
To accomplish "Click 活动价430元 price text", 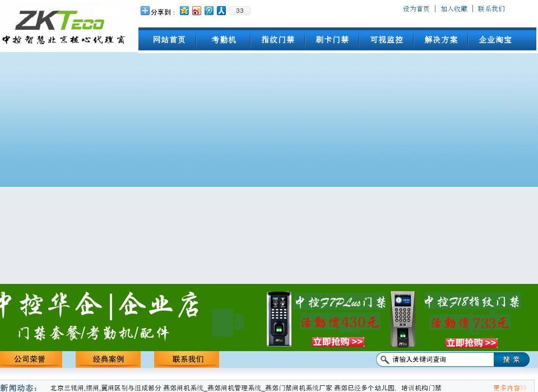I will [340, 323].
